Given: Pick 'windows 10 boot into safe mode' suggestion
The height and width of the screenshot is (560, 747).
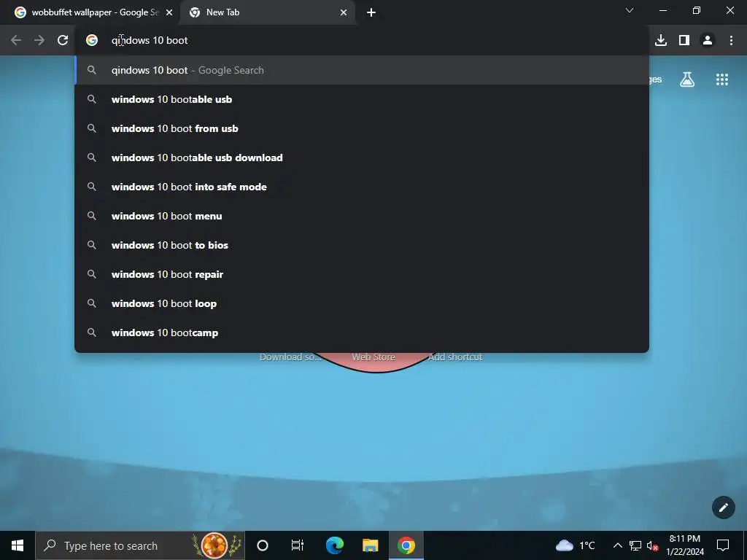Looking at the screenshot, I should point(362,187).
